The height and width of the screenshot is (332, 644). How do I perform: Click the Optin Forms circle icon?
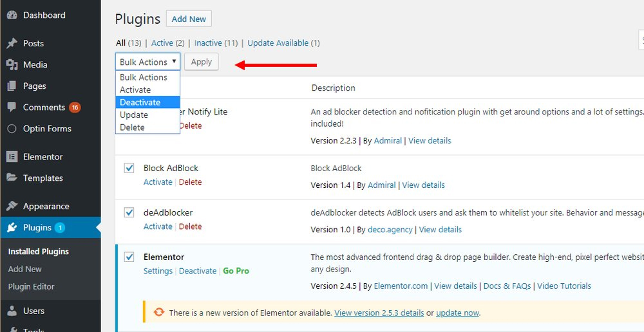[x=12, y=129]
